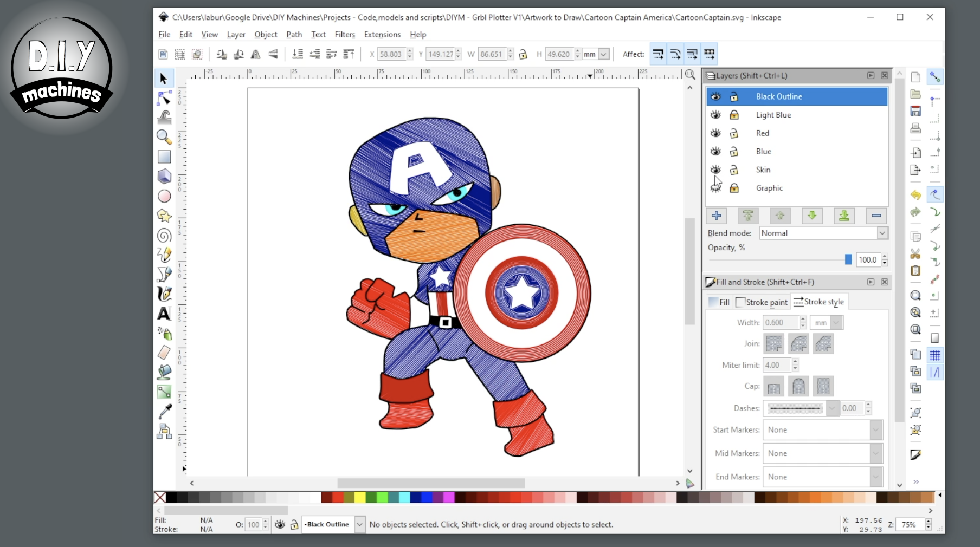Viewport: 980px width, 547px height.
Task: Toggle visibility of the Light Blue layer
Action: (715, 115)
